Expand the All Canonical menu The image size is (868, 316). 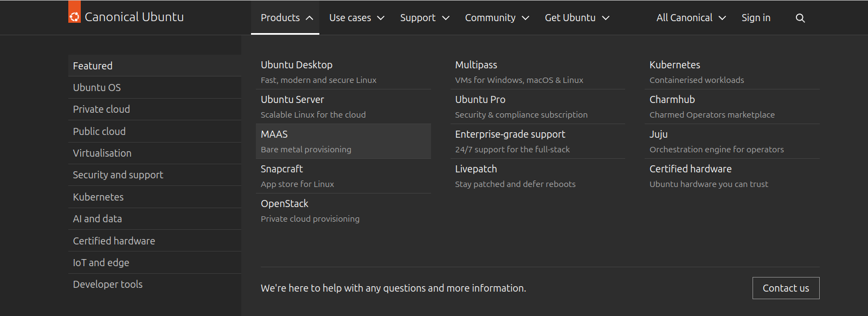click(x=690, y=18)
